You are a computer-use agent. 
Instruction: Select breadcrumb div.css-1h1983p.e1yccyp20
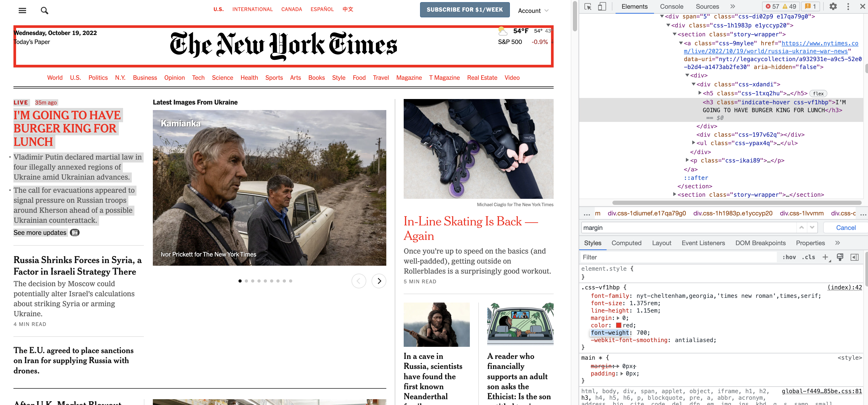click(733, 213)
